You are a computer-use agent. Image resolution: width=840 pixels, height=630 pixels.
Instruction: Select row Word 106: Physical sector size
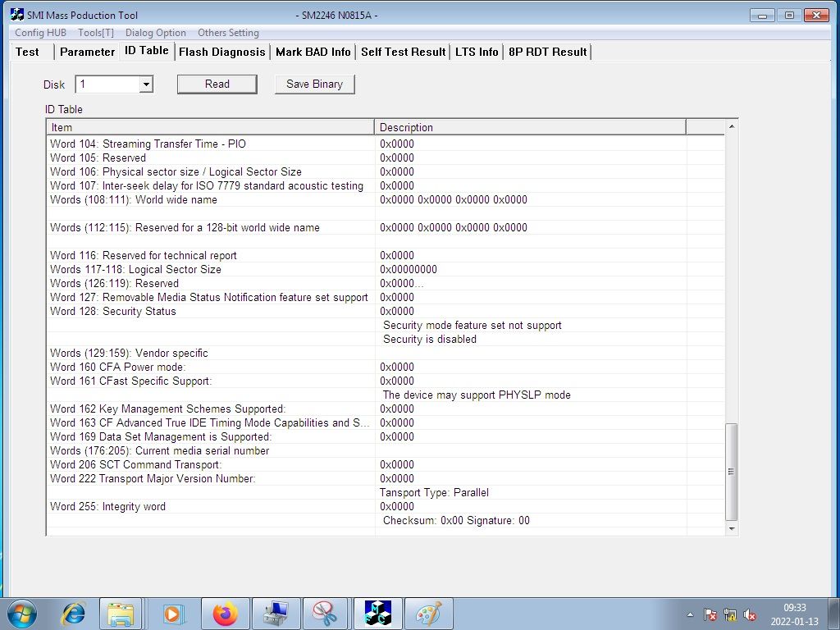point(386,171)
